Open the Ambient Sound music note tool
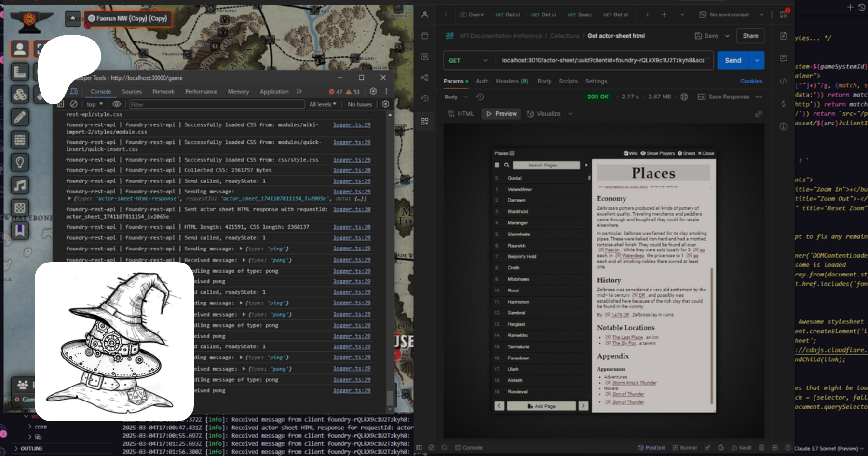Image resolution: width=868 pixels, height=456 pixels. click(x=20, y=185)
